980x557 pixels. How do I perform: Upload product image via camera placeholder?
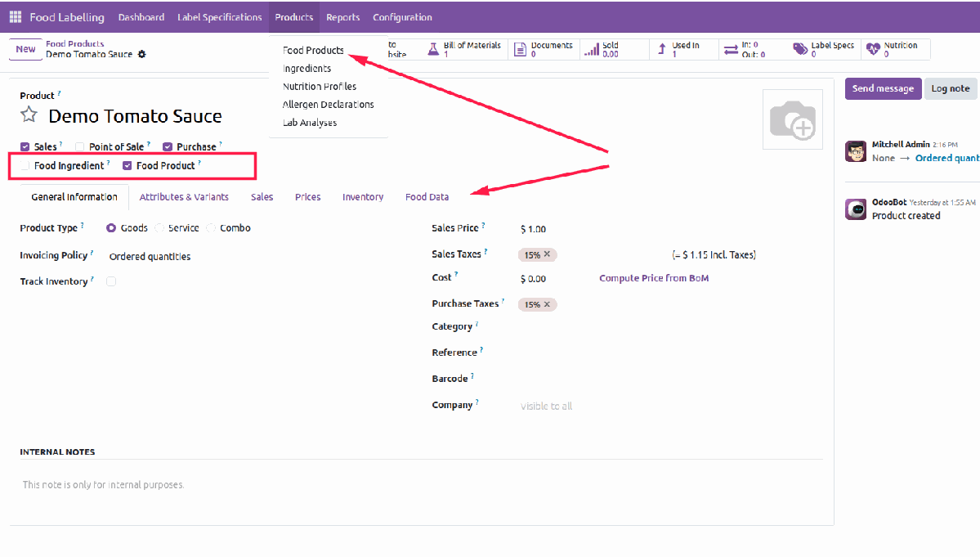pos(793,119)
